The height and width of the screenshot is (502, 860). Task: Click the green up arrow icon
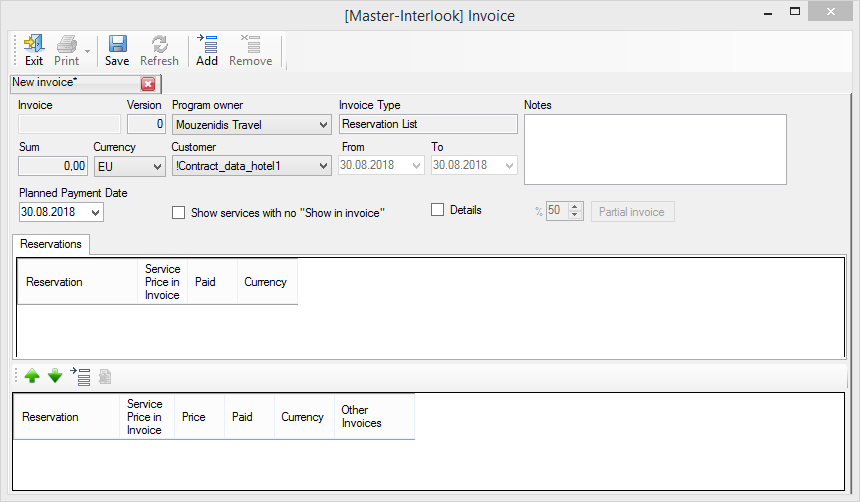(x=32, y=377)
